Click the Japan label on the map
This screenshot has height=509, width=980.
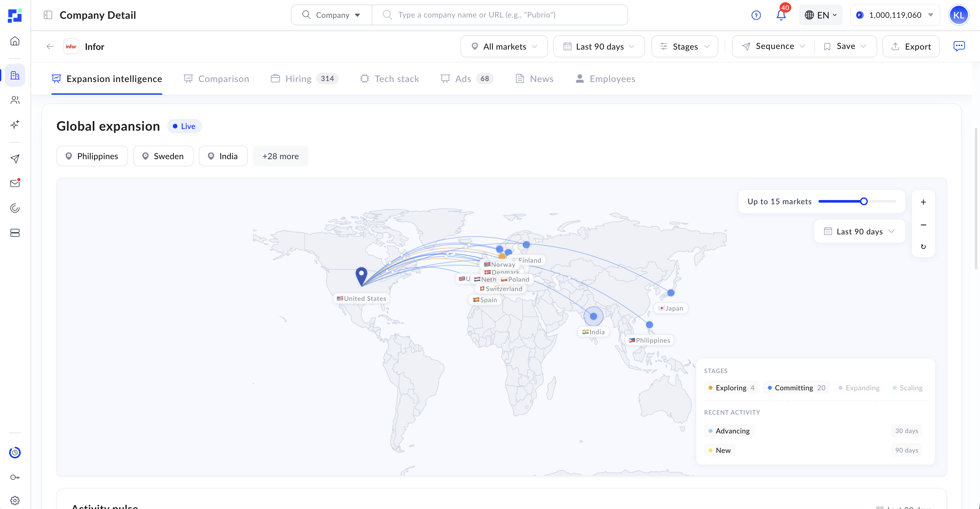tap(671, 308)
